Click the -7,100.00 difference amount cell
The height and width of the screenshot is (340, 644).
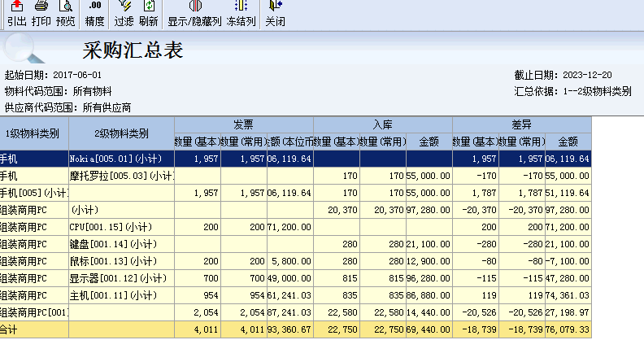[x=568, y=261]
